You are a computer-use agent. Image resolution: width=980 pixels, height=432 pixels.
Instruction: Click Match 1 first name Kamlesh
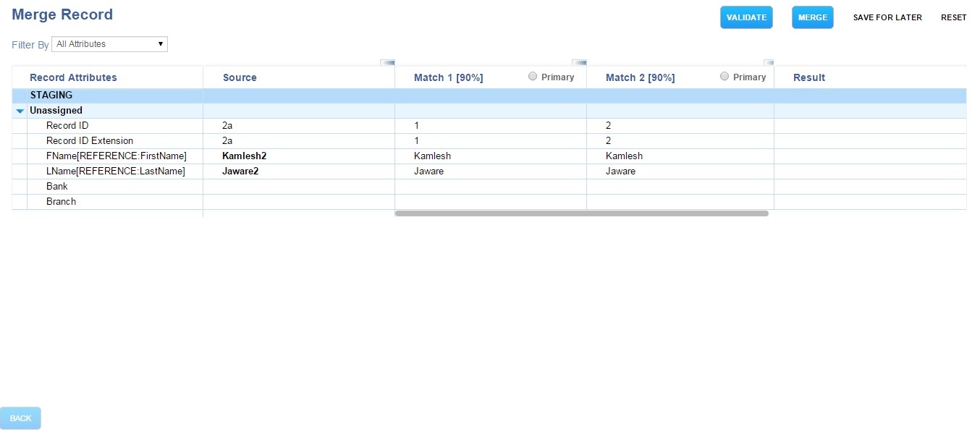432,156
